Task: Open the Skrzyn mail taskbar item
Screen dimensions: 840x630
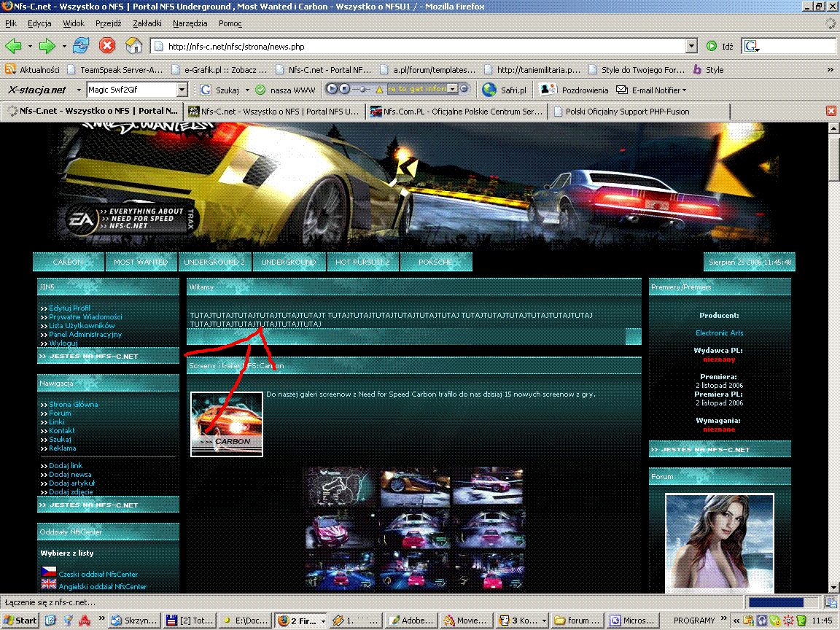Action: [134, 621]
